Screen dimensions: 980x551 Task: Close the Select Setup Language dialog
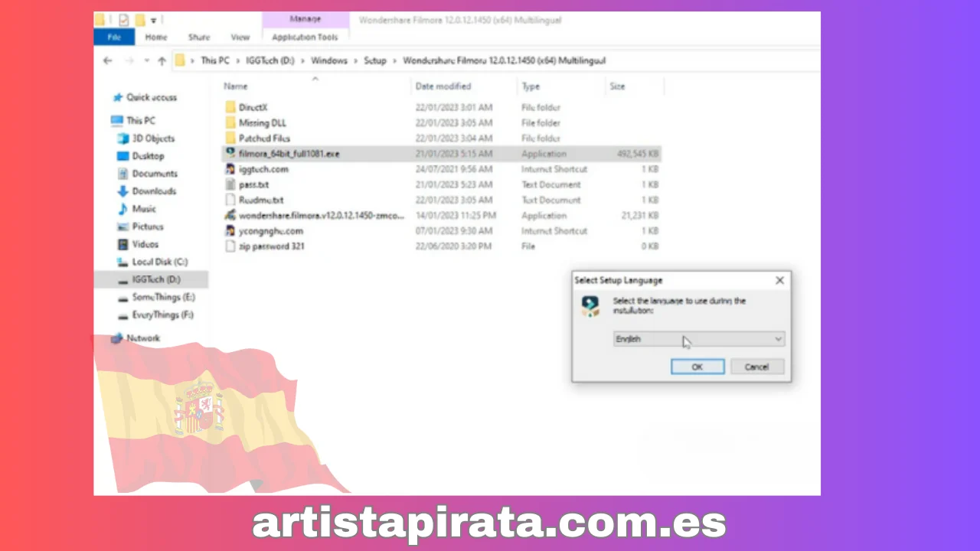pyautogui.click(x=779, y=281)
